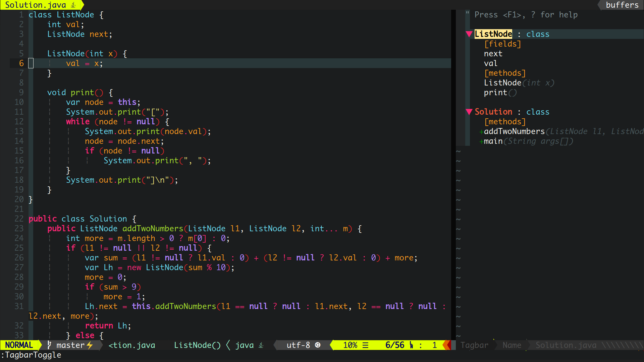Click the line-number symbol after 6/56

[x=411, y=345]
